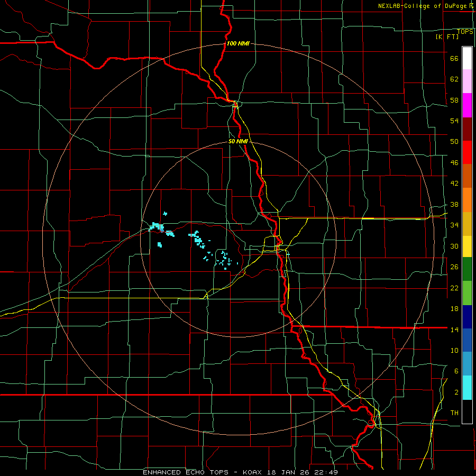Click the 22 legend value
Image resolution: width=476 pixels, height=476 pixels.
[x=454, y=288]
